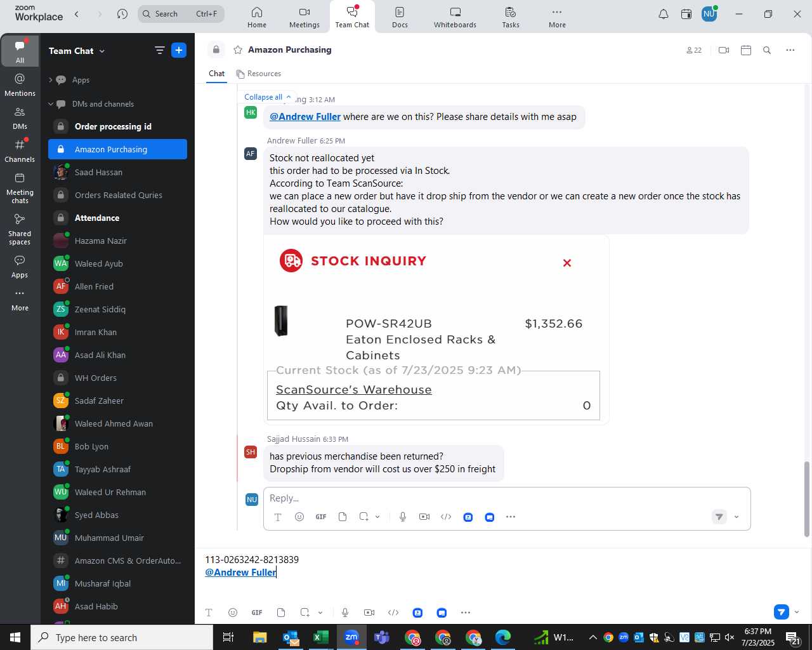
Task: Open emoji picker in reply toolbar
Action: coord(299,517)
